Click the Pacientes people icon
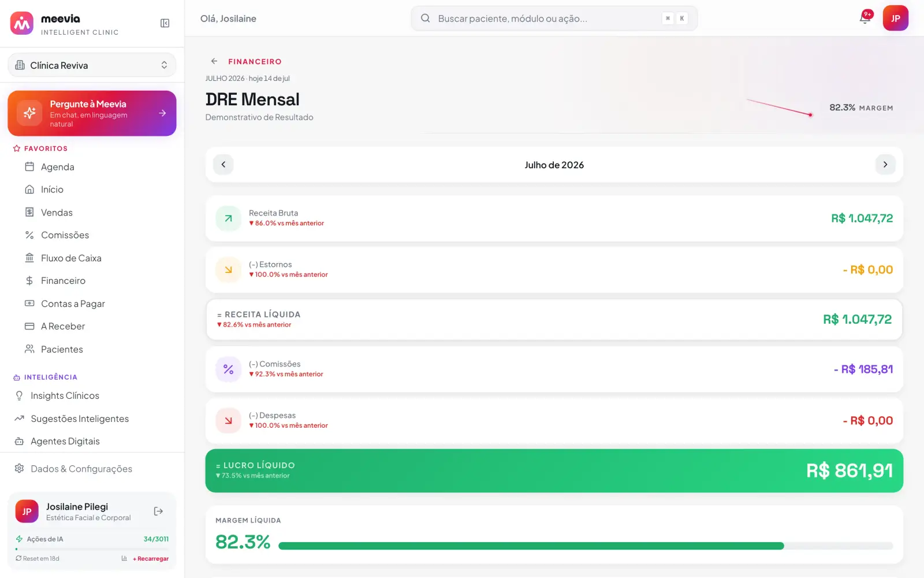Image resolution: width=924 pixels, height=578 pixels. click(29, 349)
